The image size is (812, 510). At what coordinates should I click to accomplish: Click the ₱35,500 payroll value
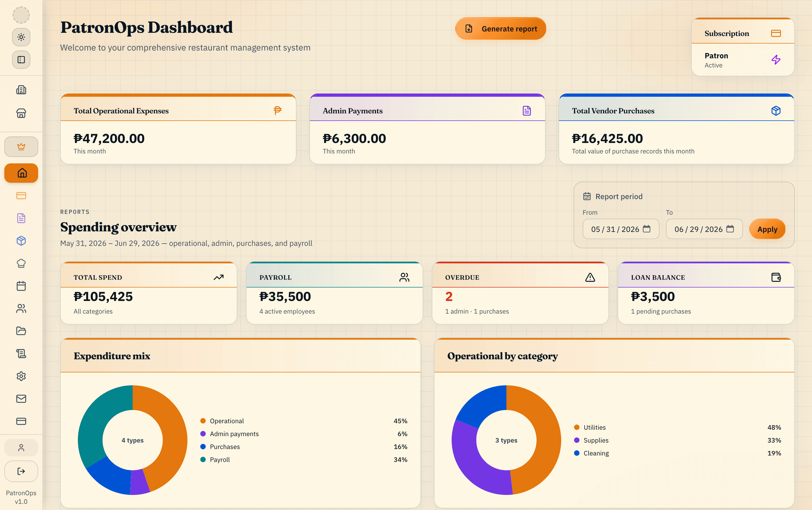[285, 296]
